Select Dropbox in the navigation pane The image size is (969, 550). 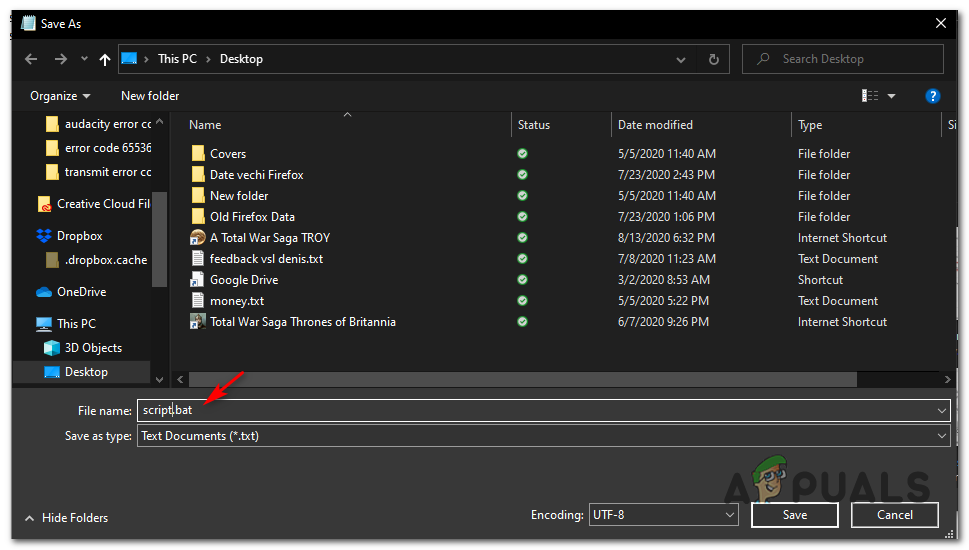click(70, 236)
